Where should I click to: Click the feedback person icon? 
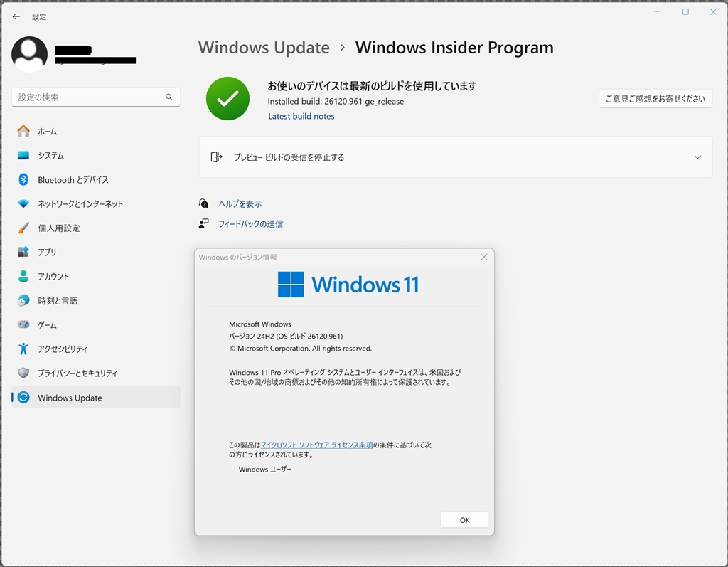coord(204,223)
